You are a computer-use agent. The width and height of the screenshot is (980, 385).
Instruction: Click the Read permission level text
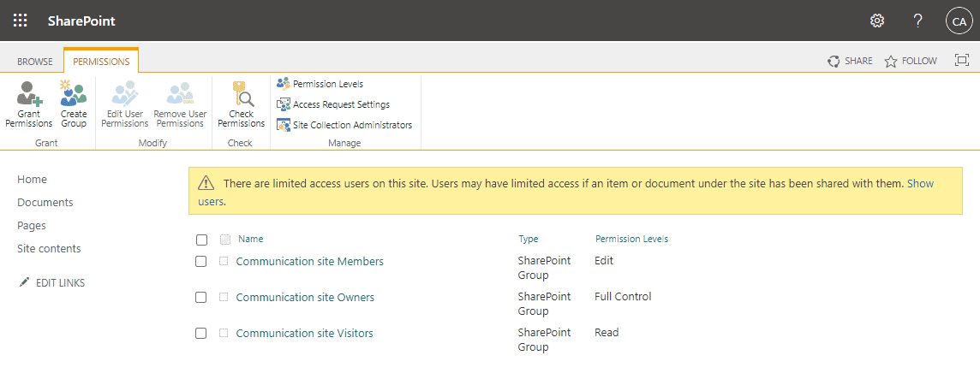[x=607, y=333]
